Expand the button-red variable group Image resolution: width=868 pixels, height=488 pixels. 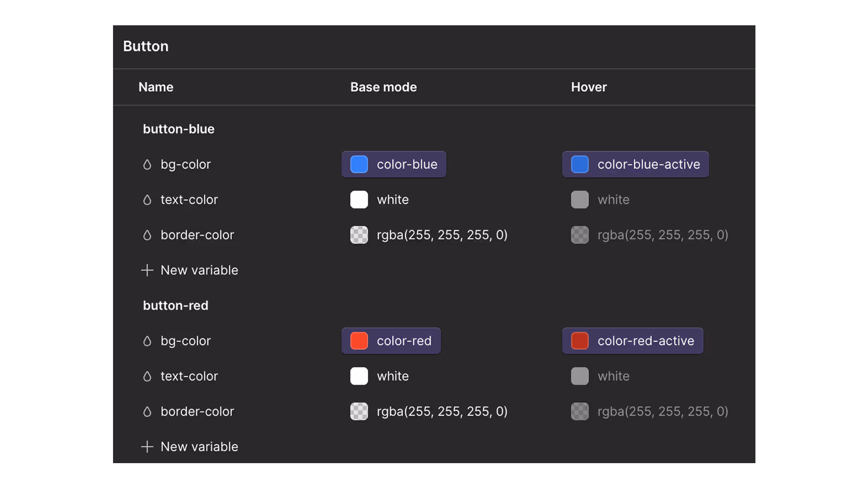[175, 305]
